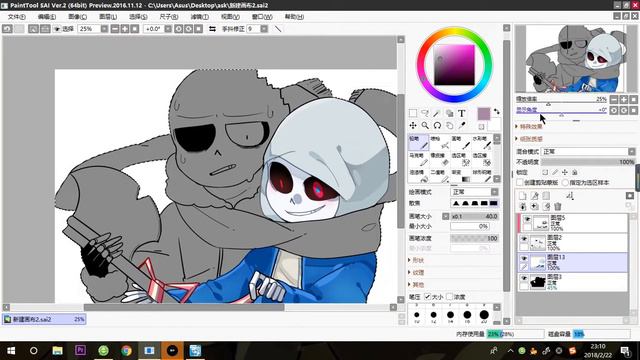
Task: Toggle visibility of layer 图层5
Action: tap(527, 219)
